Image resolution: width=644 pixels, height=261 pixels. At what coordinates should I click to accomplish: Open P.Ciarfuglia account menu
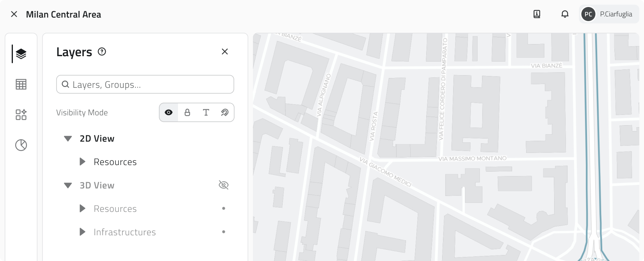coord(616,14)
